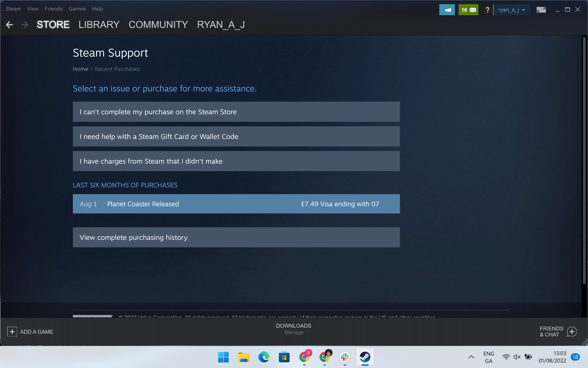Click the back navigation arrow
The width and height of the screenshot is (588, 368).
9,25
